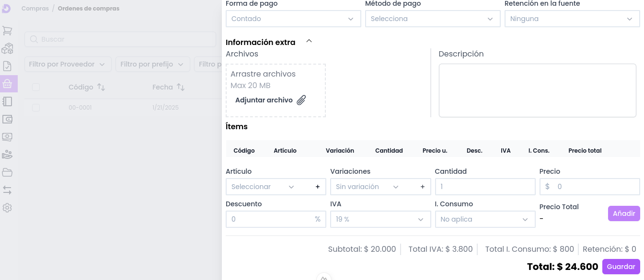Image resolution: width=644 pixels, height=280 pixels.
Task: Click the shopping cart sidebar icon
Action: (x=7, y=31)
